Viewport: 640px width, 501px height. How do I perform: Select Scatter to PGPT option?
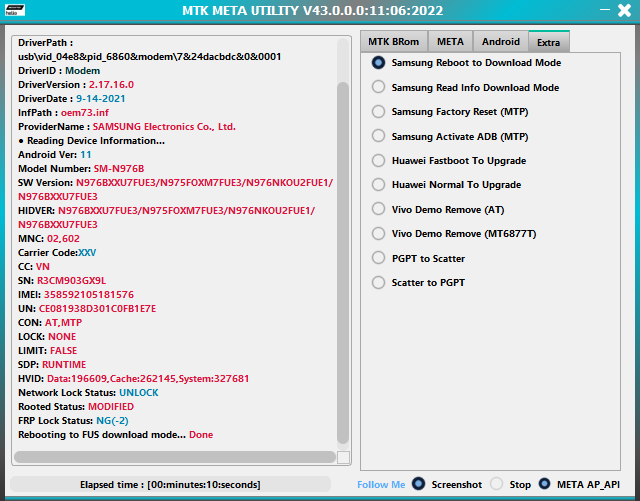[418, 283]
